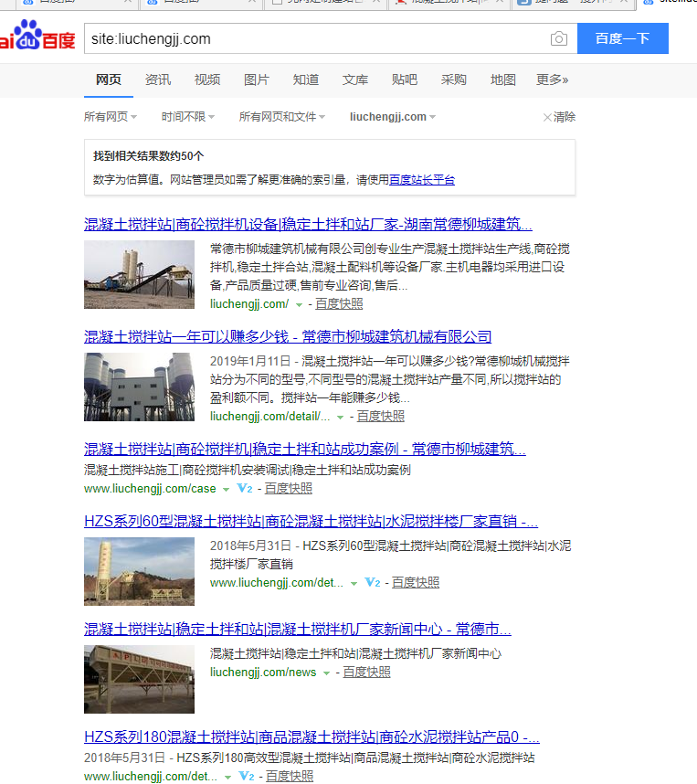This screenshot has width=697, height=784.
Task: Click the green liuchengjj.com/news URL
Action: [263, 672]
